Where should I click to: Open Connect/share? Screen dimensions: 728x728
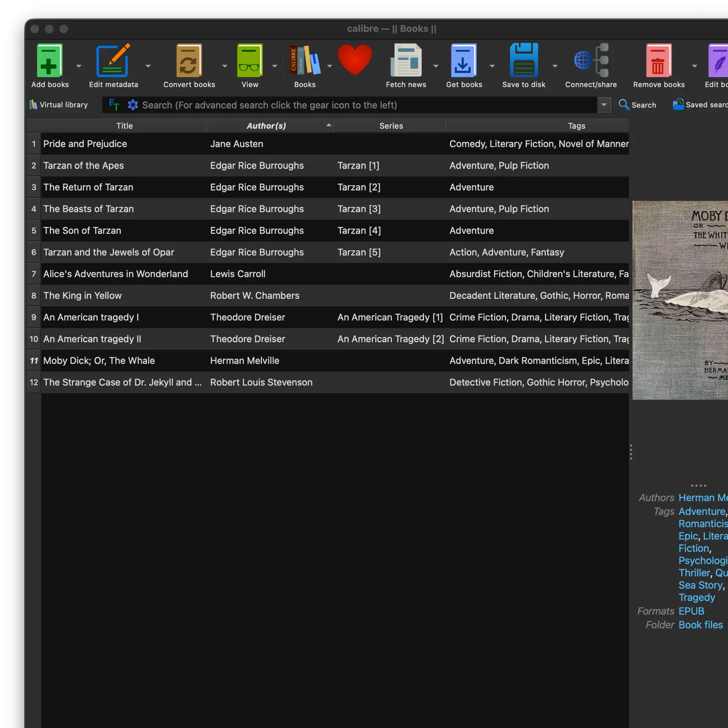tap(591, 61)
